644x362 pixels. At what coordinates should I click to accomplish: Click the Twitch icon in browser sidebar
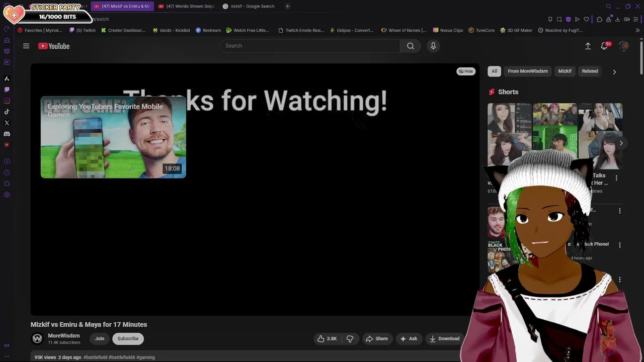[7, 89]
